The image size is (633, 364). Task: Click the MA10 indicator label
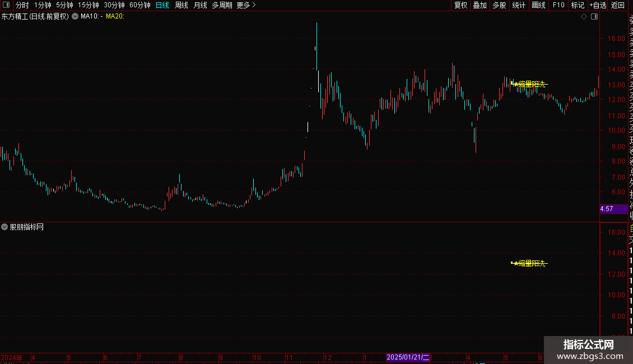(90, 16)
